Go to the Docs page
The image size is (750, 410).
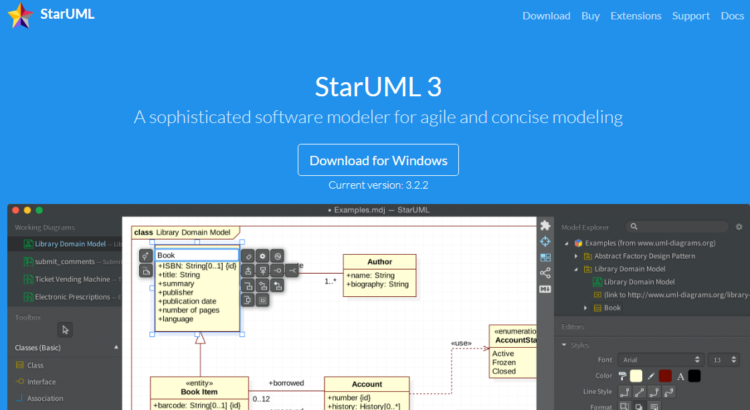731,16
